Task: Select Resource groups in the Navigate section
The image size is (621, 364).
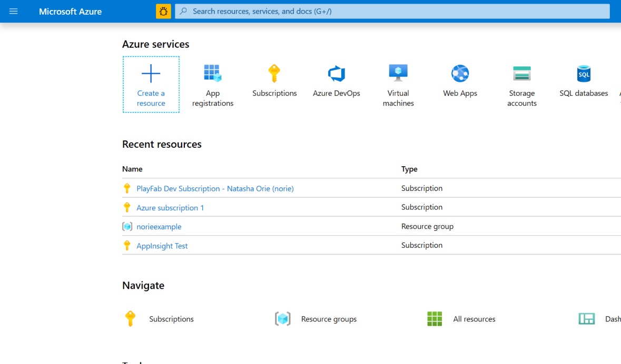Action: (x=316, y=319)
